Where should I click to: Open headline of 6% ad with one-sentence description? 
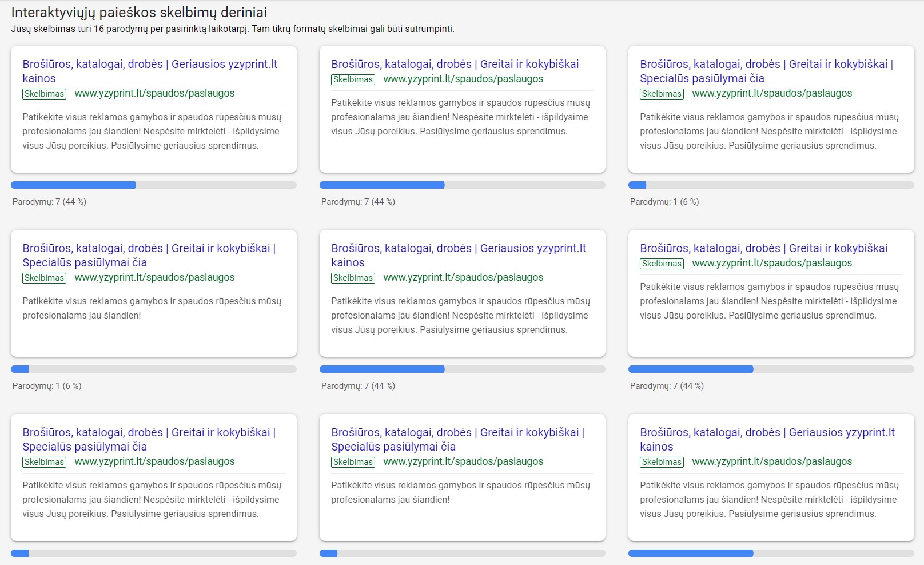tap(149, 256)
